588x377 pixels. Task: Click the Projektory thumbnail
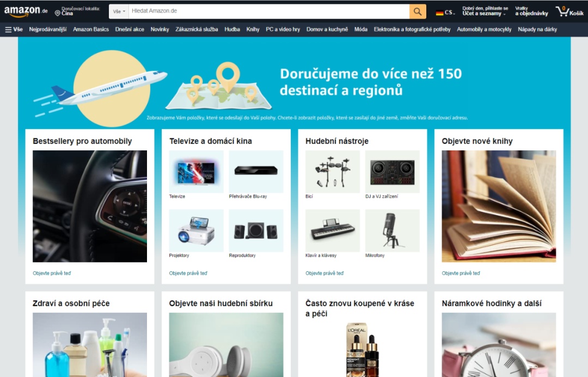coord(196,230)
